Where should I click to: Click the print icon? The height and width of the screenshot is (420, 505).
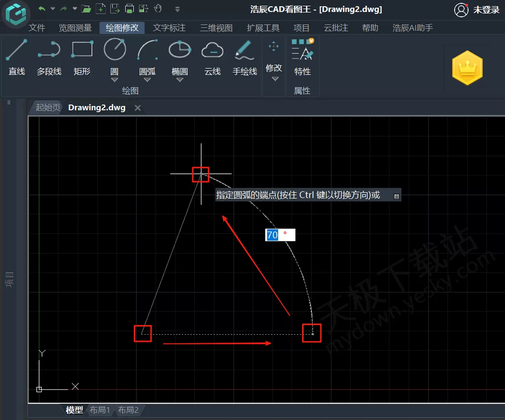pos(130,8)
